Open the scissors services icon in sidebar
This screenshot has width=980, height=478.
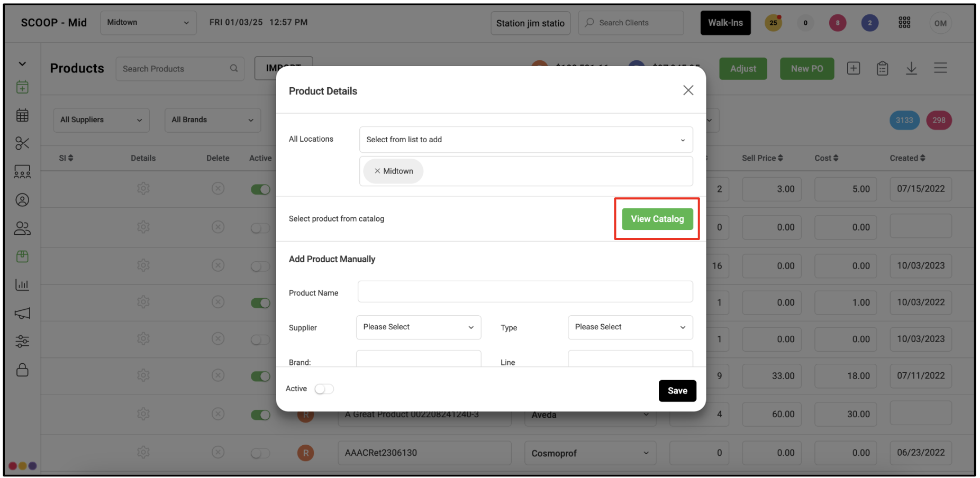(x=22, y=143)
